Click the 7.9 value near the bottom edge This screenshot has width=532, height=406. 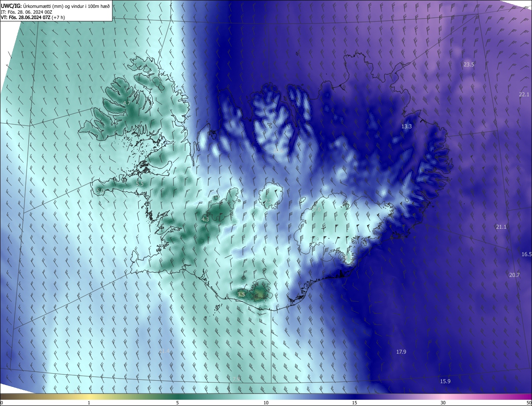pyautogui.click(x=236, y=379)
